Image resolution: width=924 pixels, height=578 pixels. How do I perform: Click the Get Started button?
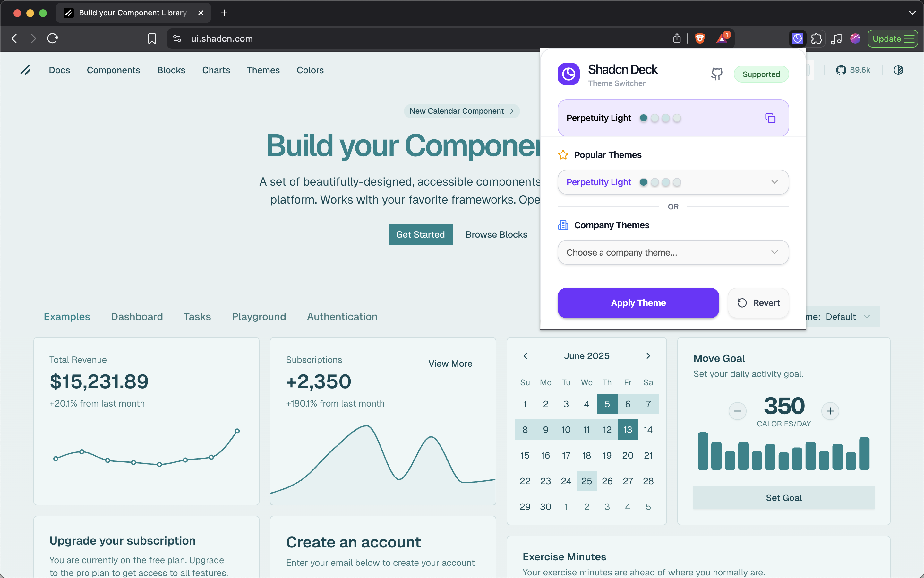420,234
